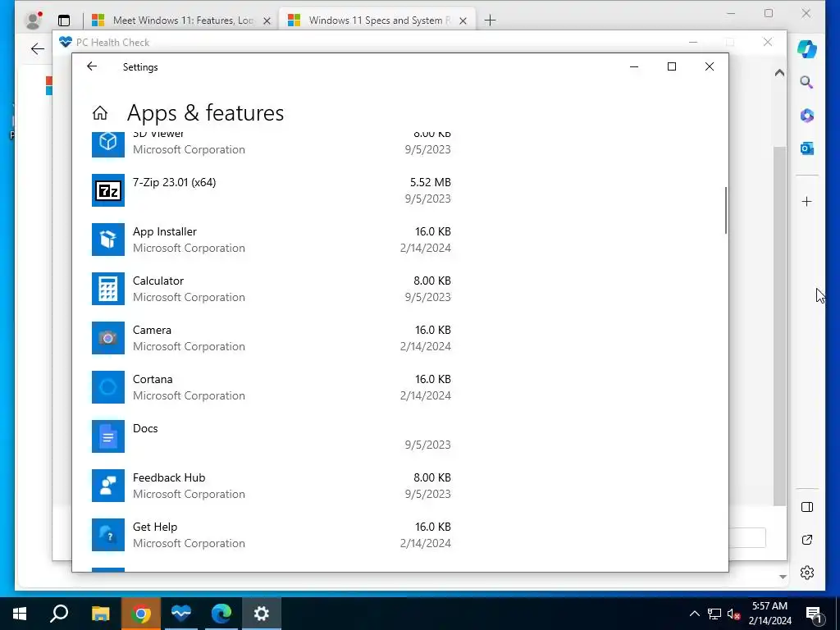Open Chrome from taskbar

tap(140, 614)
